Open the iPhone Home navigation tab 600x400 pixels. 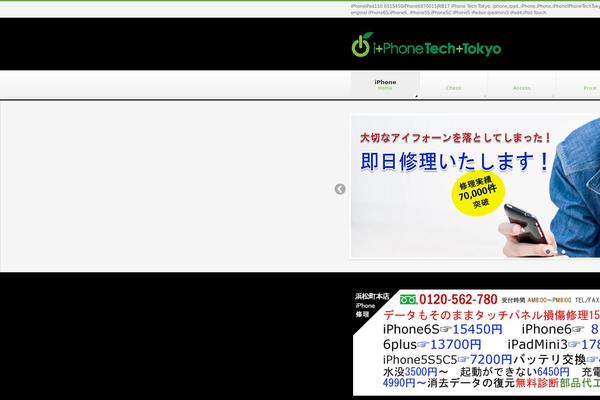click(385, 85)
